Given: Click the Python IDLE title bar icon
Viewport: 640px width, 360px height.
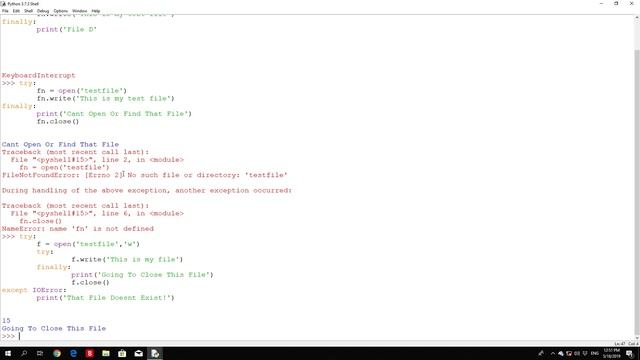Looking at the screenshot, I should (x=3, y=4).
